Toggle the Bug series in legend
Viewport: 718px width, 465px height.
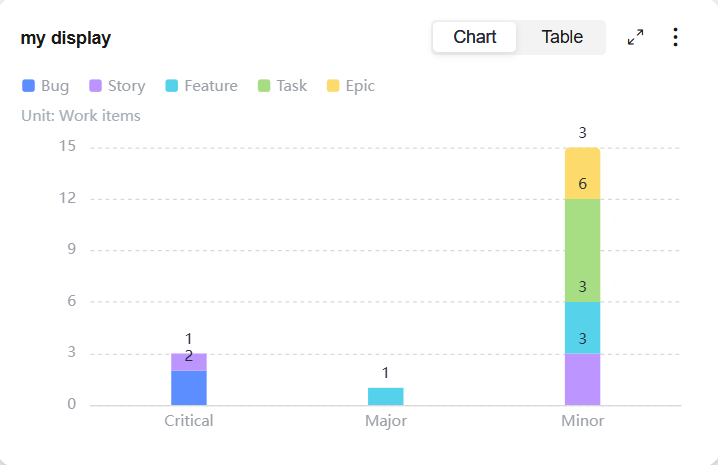(x=46, y=86)
